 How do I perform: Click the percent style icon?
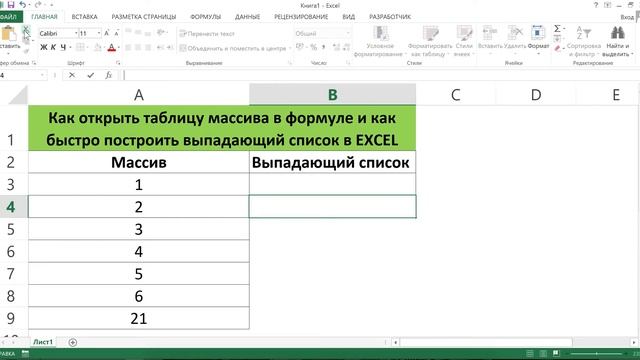pyautogui.click(x=313, y=47)
